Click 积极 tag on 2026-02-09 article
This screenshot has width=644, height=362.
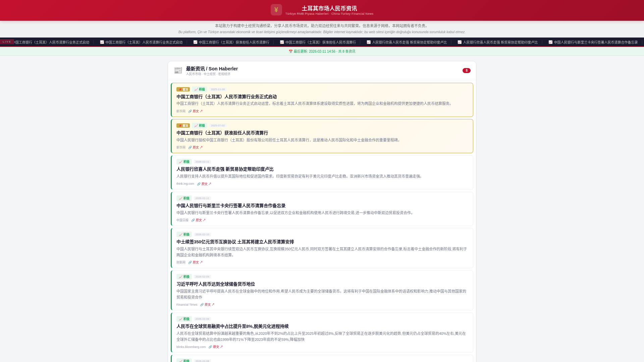pos(184,277)
